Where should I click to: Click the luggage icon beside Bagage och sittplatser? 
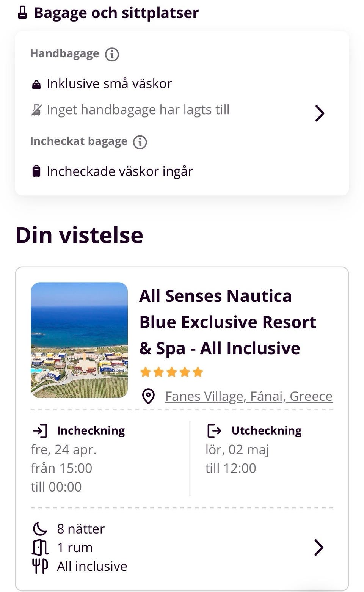[22, 13]
